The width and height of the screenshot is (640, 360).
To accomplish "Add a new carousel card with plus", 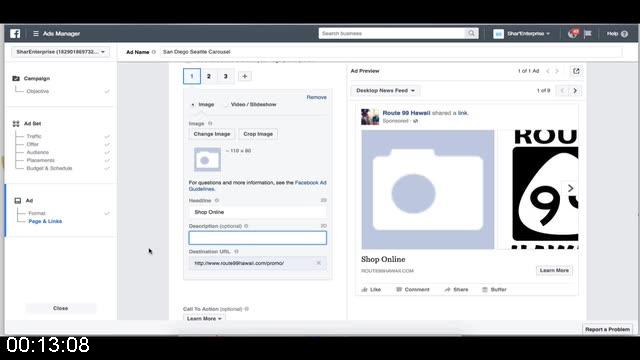I will 244,76.
